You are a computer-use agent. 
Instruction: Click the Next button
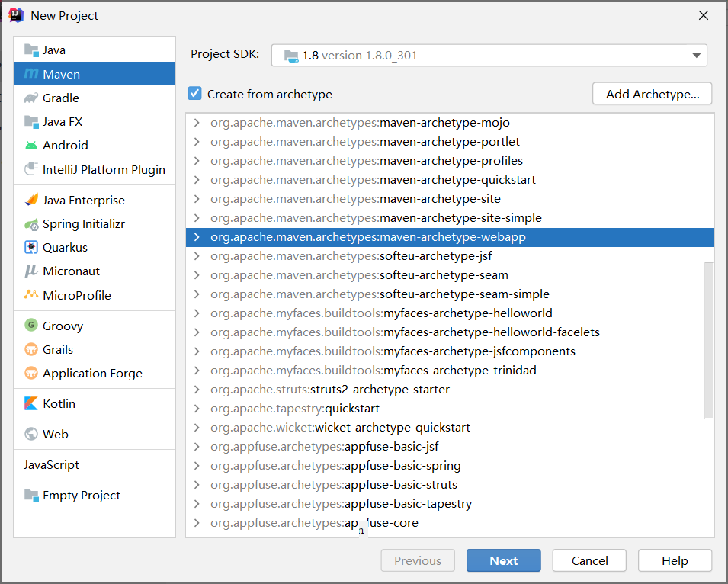click(504, 560)
